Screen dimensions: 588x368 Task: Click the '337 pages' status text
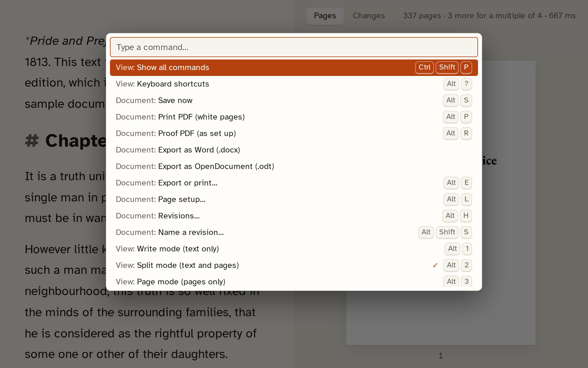click(422, 16)
